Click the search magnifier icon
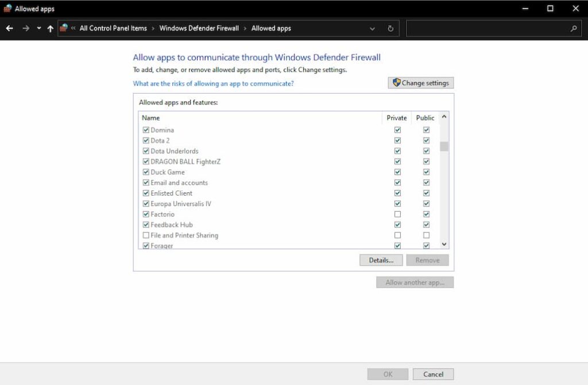The height and width of the screenshot is (385, 588). point(574,28)
